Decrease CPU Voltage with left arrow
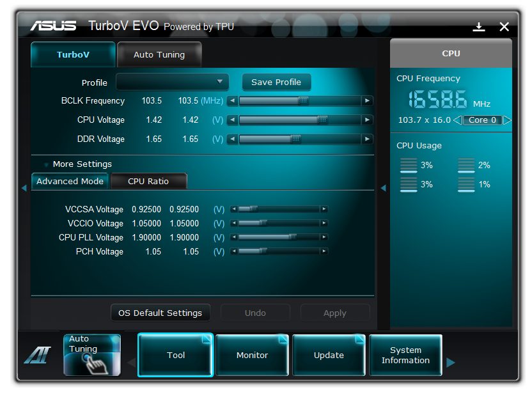 tap(232, 120)
